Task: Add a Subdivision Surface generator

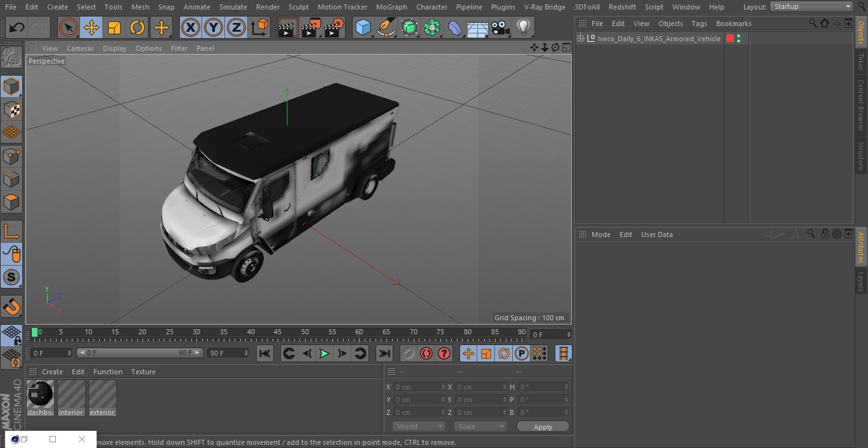Action: [x=409, y=27]
